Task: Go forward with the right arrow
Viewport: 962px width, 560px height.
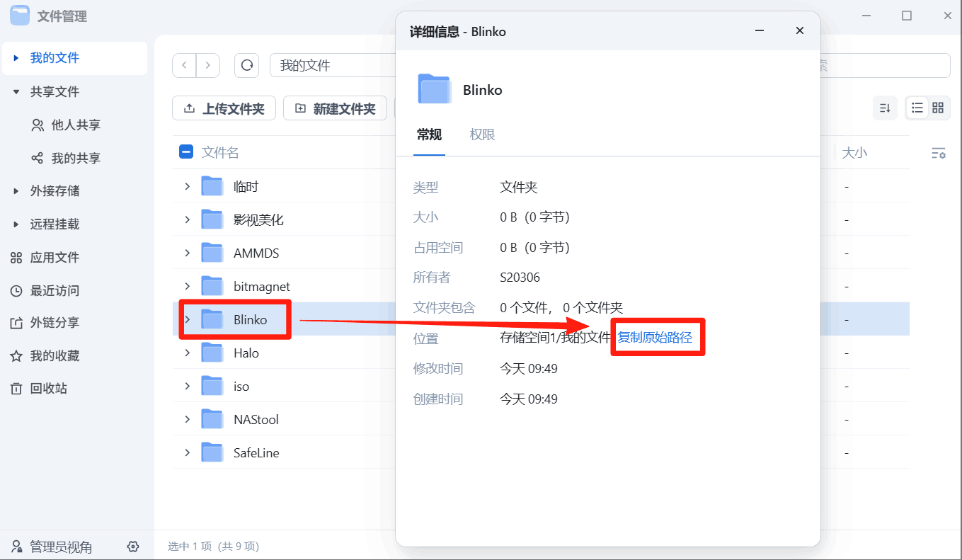Action: (208, 65)
